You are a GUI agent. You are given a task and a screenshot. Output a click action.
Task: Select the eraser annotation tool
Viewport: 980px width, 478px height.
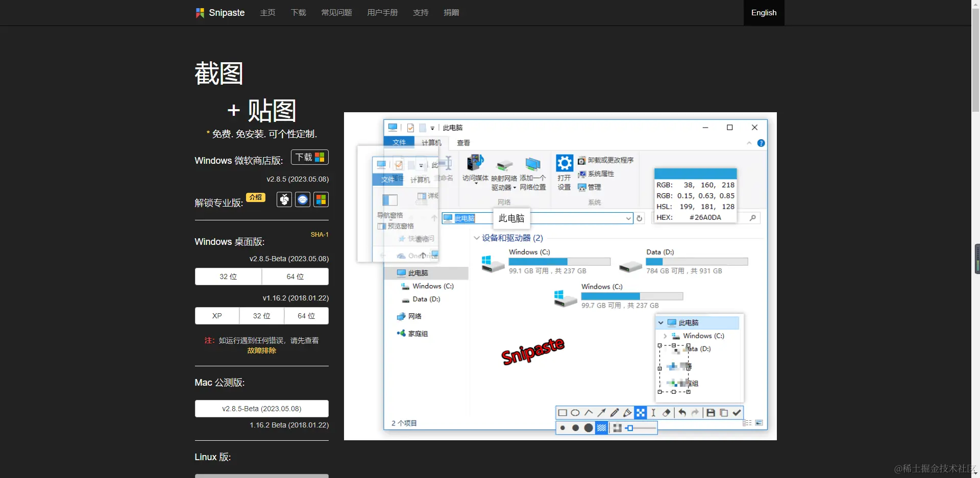click(x=667, y=413)
